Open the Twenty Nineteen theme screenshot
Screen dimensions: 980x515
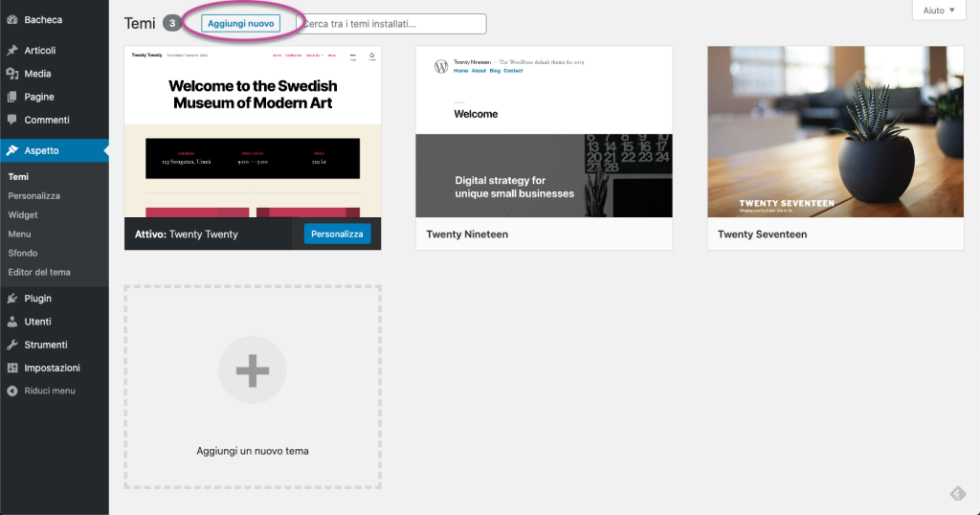(544, 131)
